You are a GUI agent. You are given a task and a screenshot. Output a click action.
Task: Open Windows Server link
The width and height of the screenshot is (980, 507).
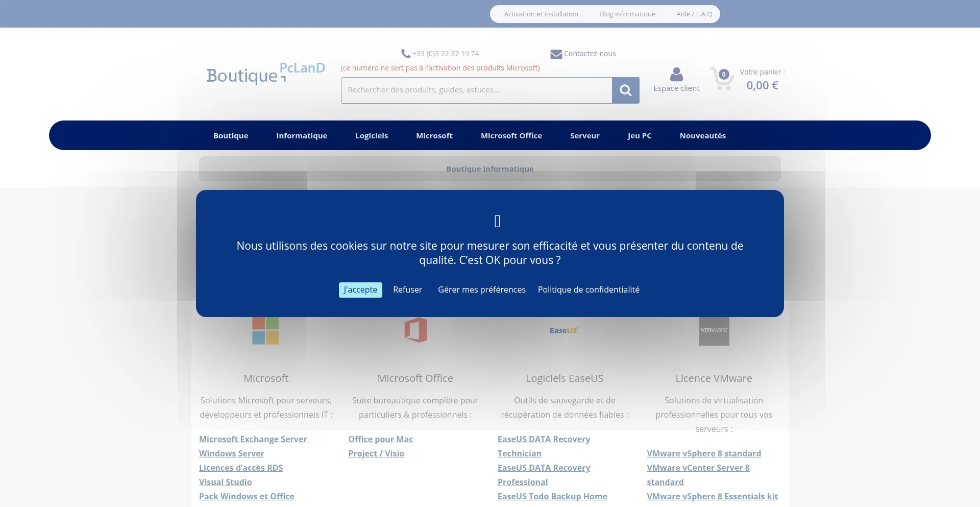[x=231, y=454]
